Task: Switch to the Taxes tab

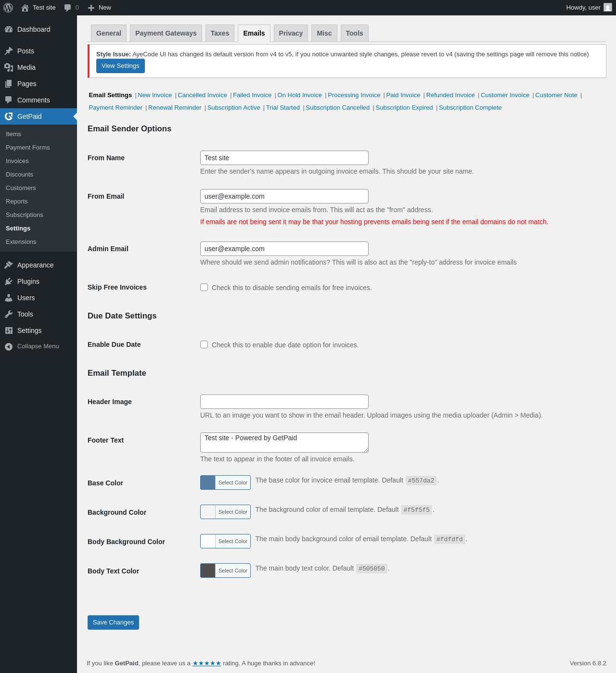Action: coord(220,33)
